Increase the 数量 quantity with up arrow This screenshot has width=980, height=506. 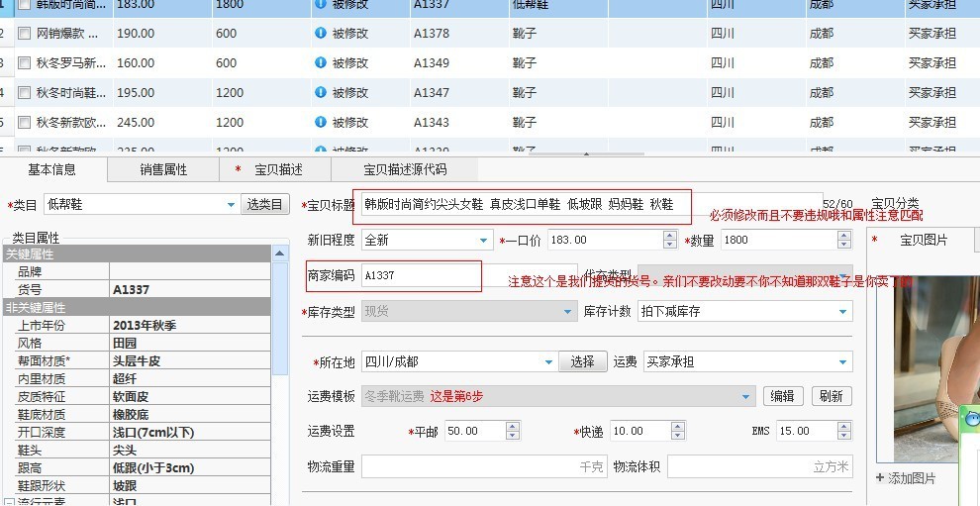[843, 236]
